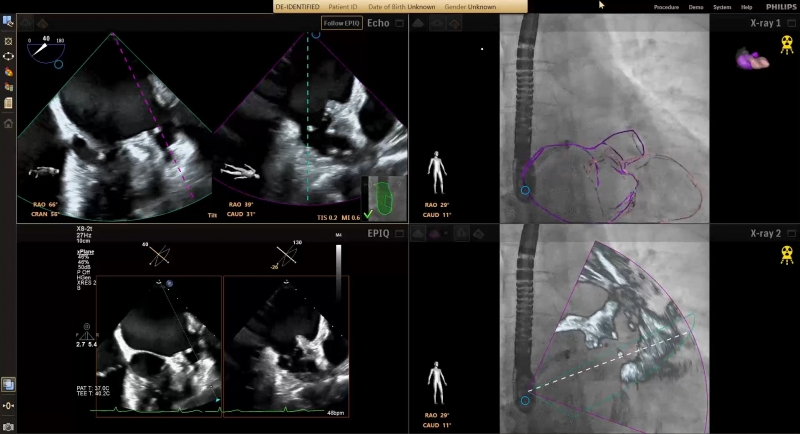Click the first view icon in Echo header
The width and height of the screenshot is (800, 434).
[x=26, y=23]
